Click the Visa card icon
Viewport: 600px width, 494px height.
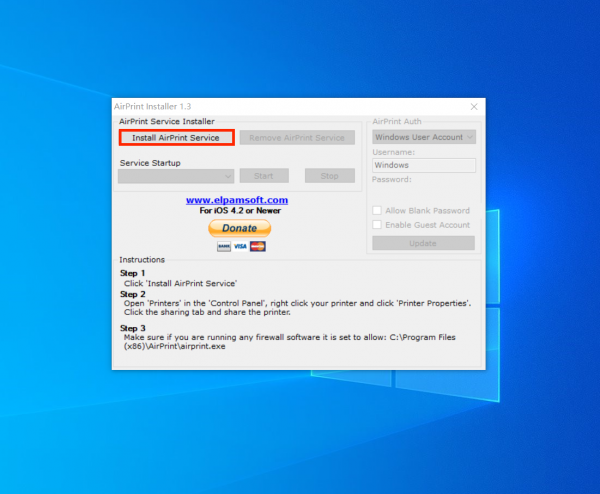coord(240,246)
